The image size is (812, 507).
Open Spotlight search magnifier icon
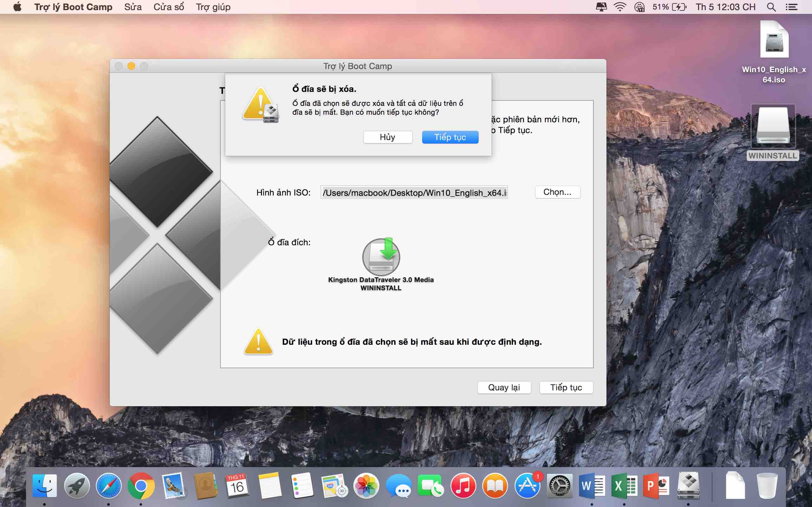[x=771, y=7]
